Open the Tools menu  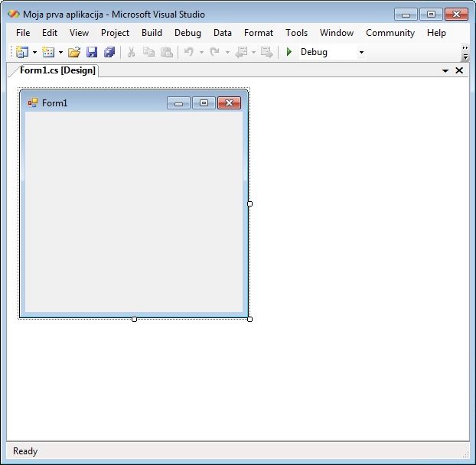click(297, 33)
